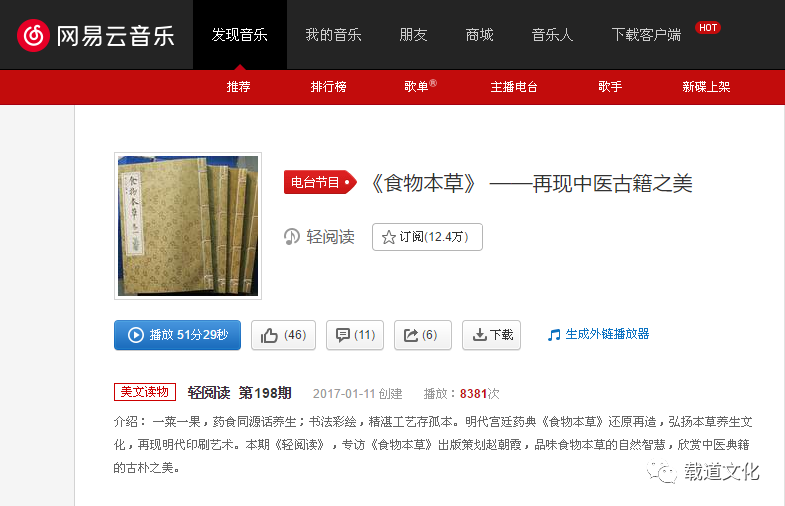Click the music note external player icon
The height and width of the screenshot is (506, 785).
(554, 335)
